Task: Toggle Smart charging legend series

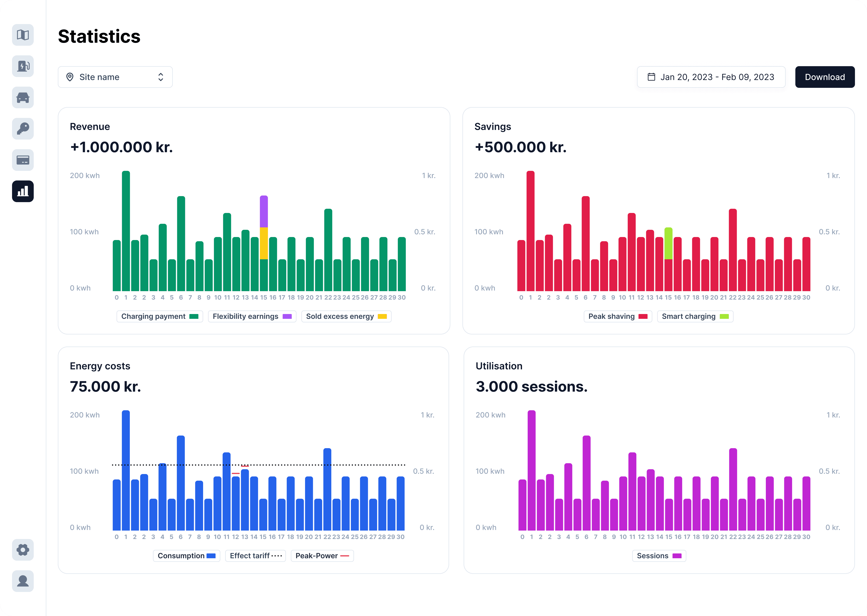Action: tap(695, 316)
